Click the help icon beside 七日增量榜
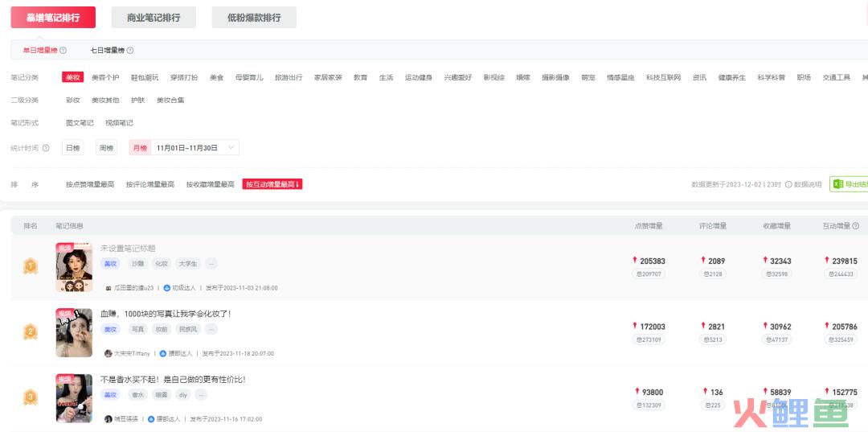Viewport: 868px width, 432px height. point(130,51)
